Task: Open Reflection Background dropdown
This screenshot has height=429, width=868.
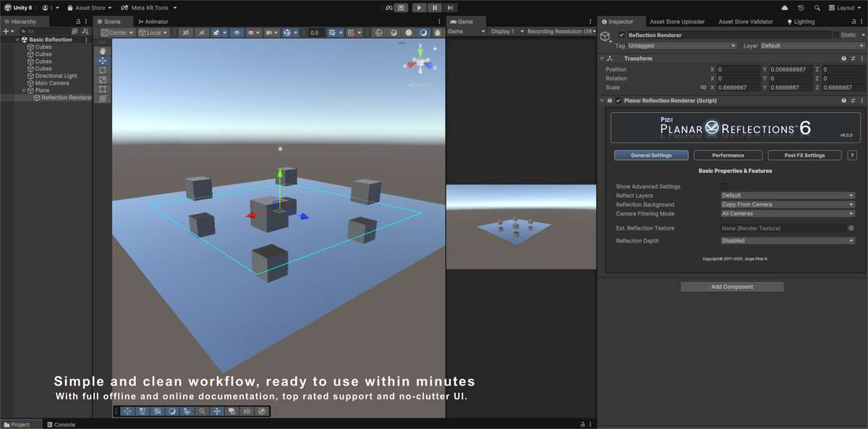Action: (x=788, y=205)
